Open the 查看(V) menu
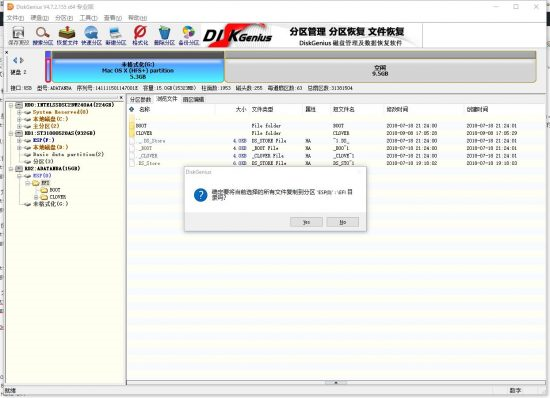 pyautogui.click(x=113, y=18)
